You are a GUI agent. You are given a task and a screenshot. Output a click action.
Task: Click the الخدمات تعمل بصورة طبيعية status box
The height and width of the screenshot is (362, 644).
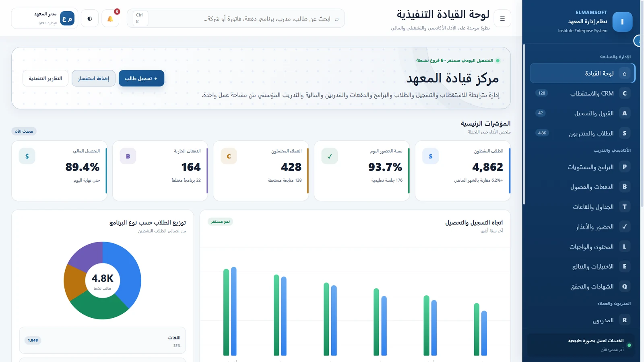581,345
